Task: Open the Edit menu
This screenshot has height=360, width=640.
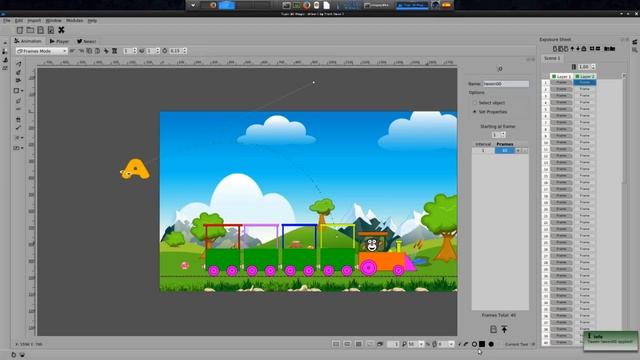Action: point(19,20)
